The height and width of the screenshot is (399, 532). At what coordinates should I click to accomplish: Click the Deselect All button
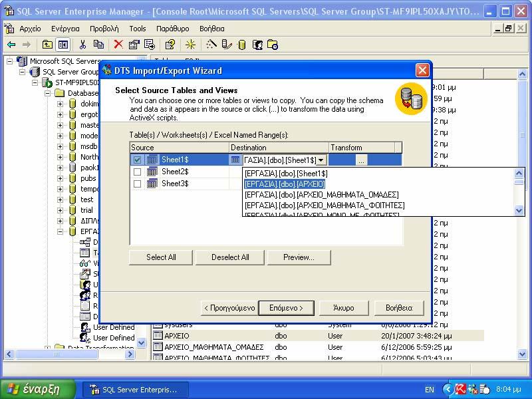(230, 257)
